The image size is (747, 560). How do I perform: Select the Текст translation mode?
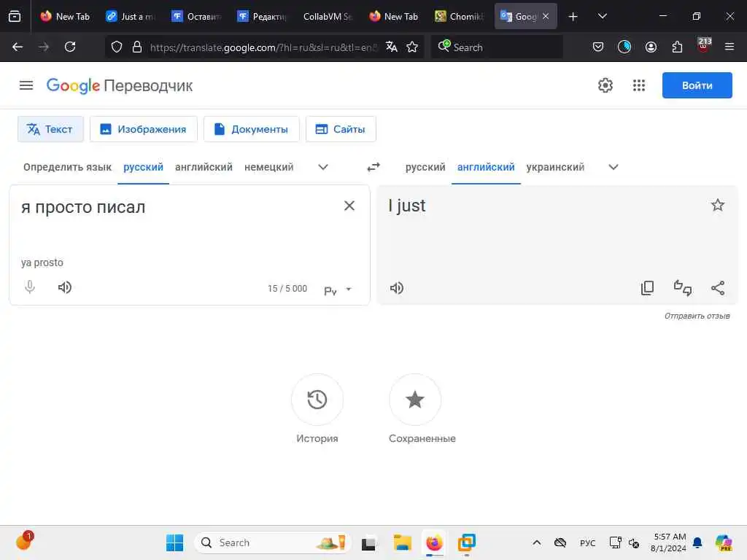[x=50, y=129]
